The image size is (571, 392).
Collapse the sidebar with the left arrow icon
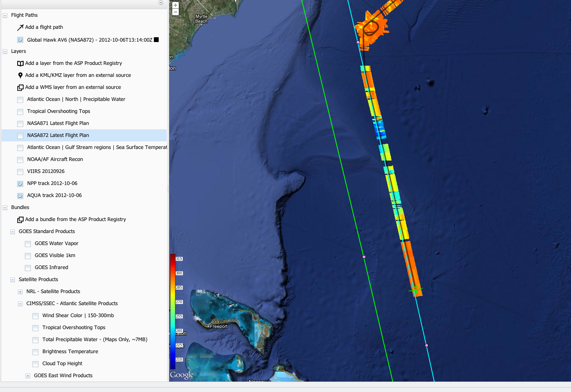pos(161,2)
